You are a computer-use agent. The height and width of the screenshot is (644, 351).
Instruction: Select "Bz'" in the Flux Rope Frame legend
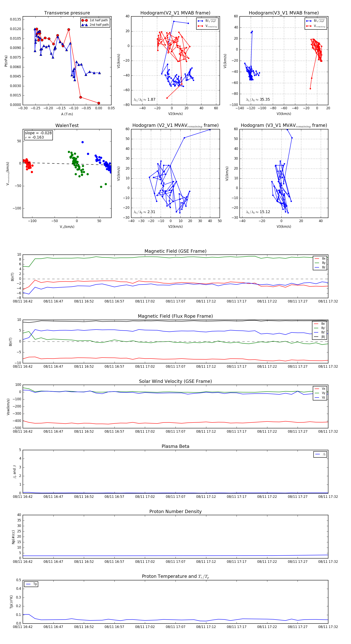[x=320, y=332]
